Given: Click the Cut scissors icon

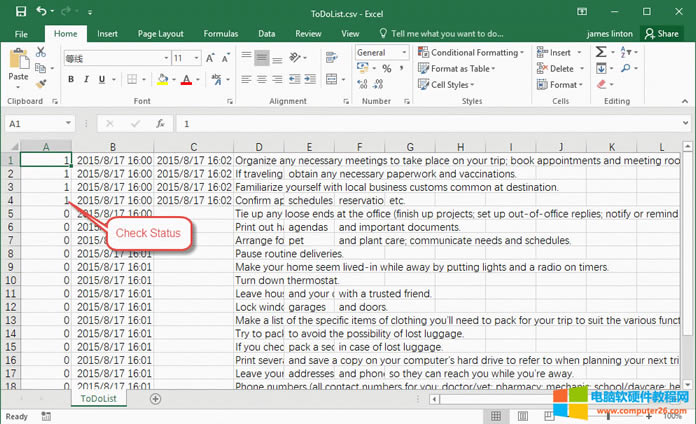Looking at the screenshot, I should tap(40, 52).
